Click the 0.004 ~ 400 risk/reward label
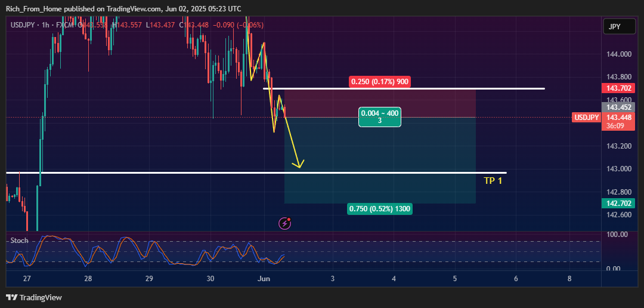Viewport: 644px width, 308px height. point(379,117)
